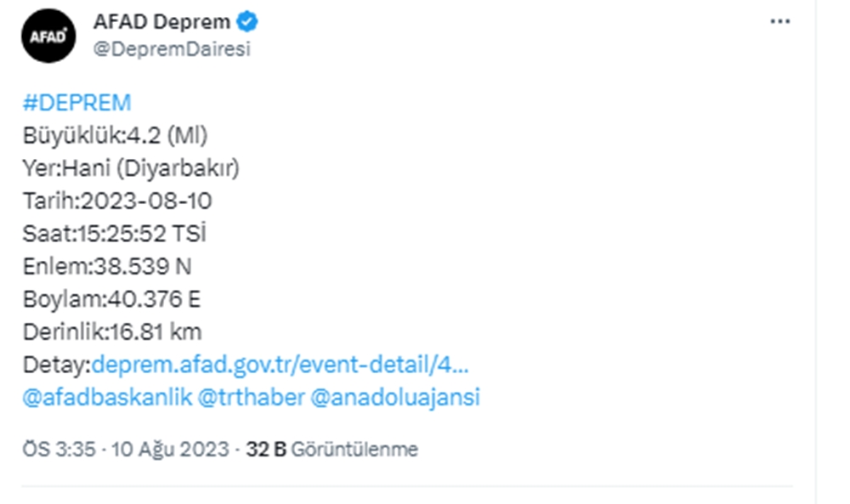Select the 32 B Görüntülenme view count

331,450
